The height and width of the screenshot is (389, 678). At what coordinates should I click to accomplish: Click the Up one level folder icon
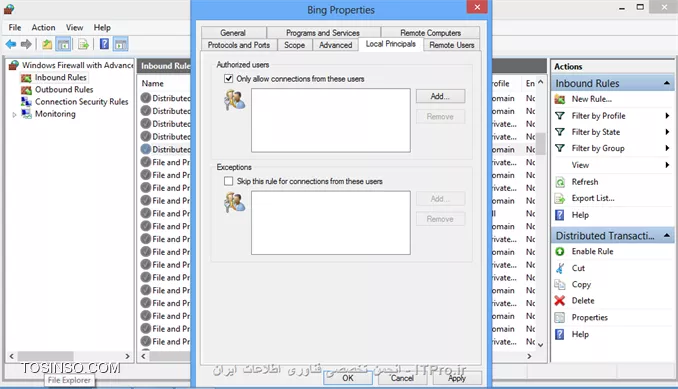[x=47, y=44]
